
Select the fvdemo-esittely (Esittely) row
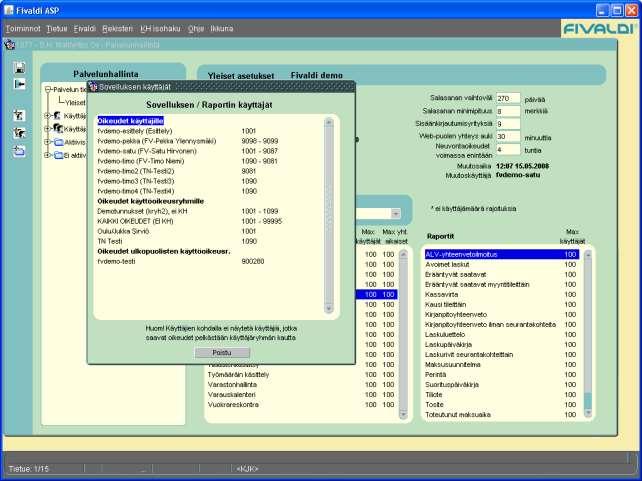[x=209, y=131]
